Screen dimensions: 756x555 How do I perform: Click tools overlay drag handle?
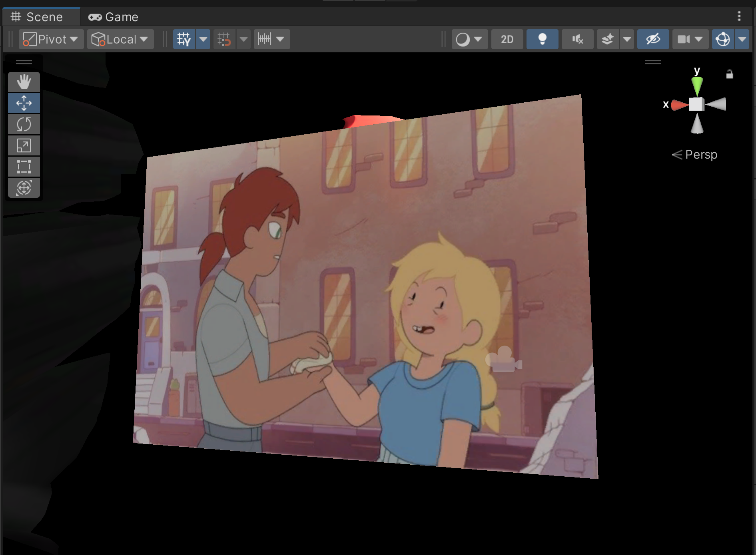pos(24,62)
